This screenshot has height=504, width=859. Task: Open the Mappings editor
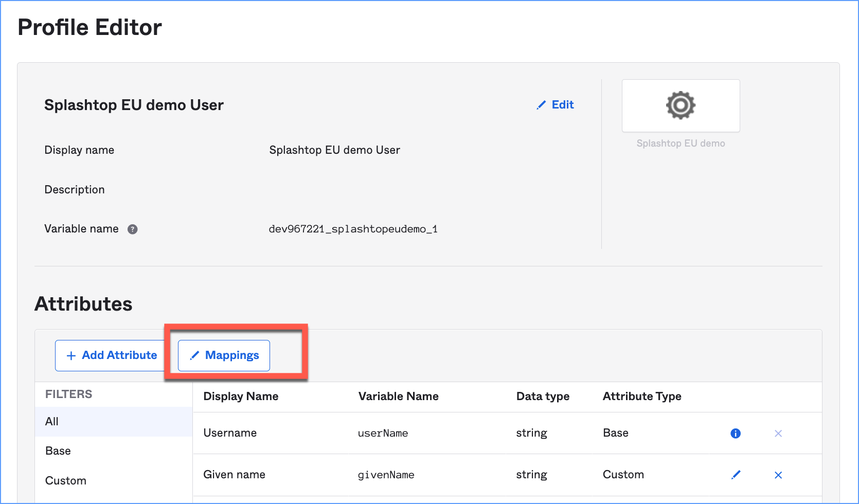coord(224,355)
